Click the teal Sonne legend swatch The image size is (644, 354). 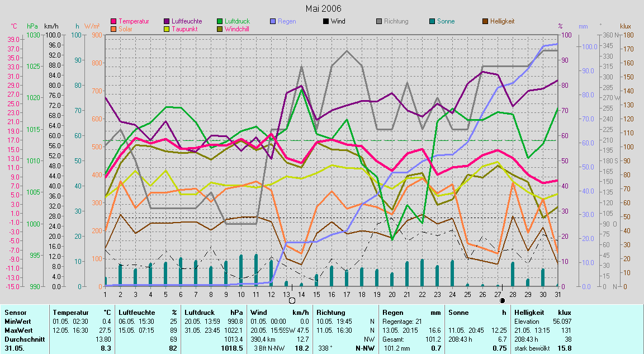432,21
